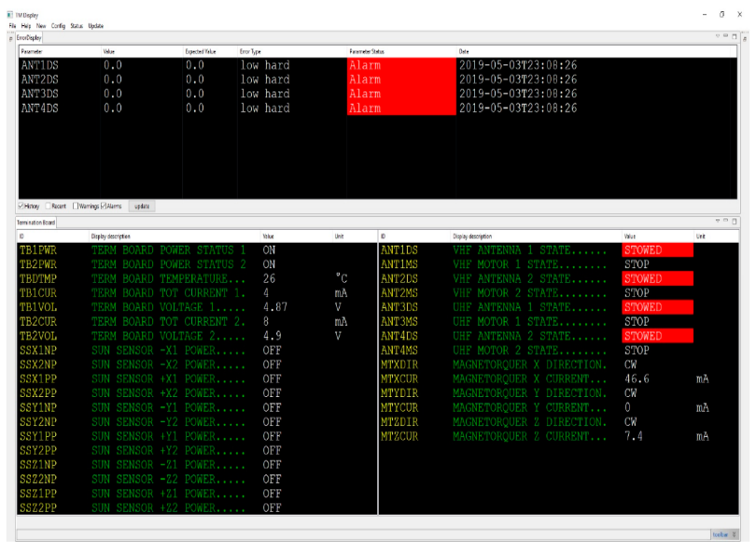Screen dimensions: 756x552
Task: Sort by Parameter column header
Action: (60, 51)
